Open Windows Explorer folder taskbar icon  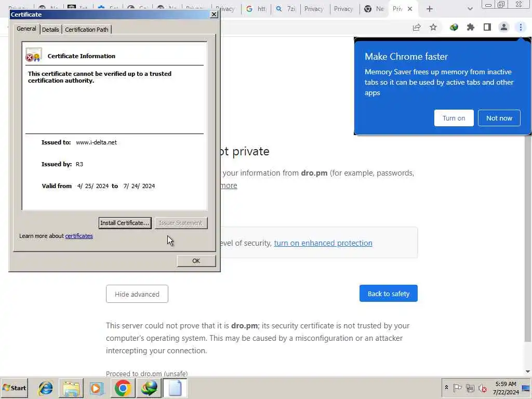(71, 388)
